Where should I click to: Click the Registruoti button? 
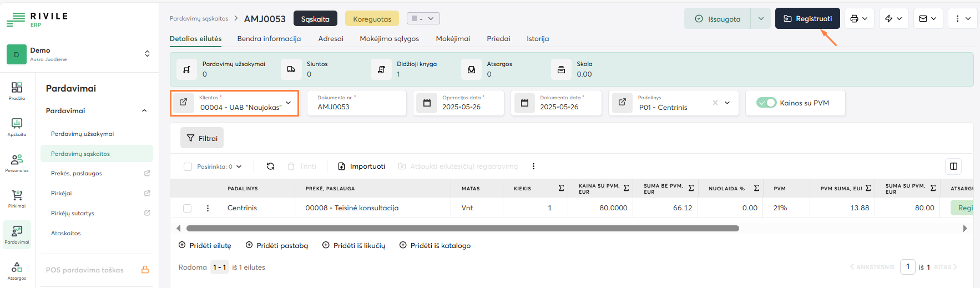(807, 19)
